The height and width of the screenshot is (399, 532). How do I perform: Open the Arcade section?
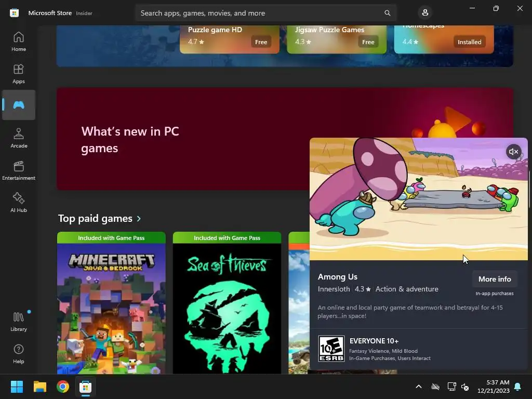point(19,138)
